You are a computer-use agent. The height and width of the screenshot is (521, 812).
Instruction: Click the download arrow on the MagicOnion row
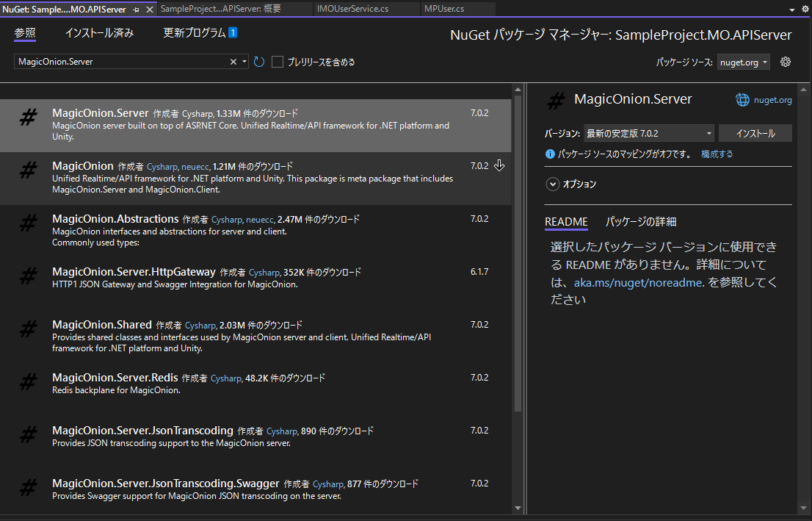(x=499, y=165)
